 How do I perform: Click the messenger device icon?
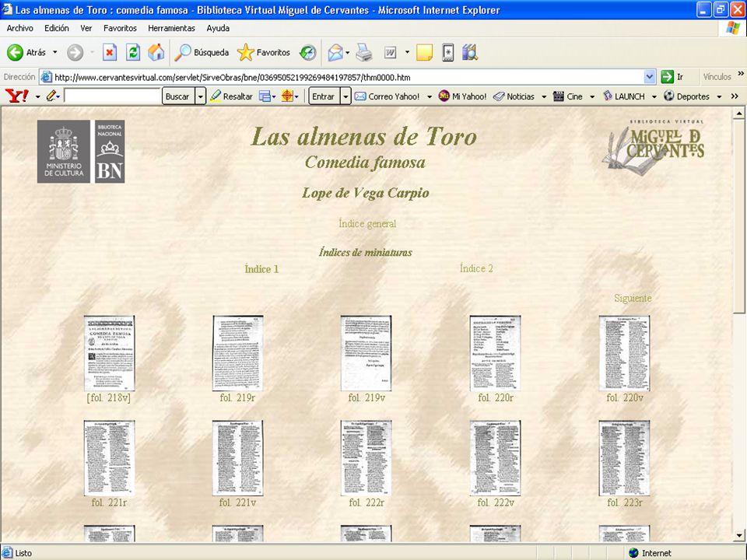(x=448, y=52)
